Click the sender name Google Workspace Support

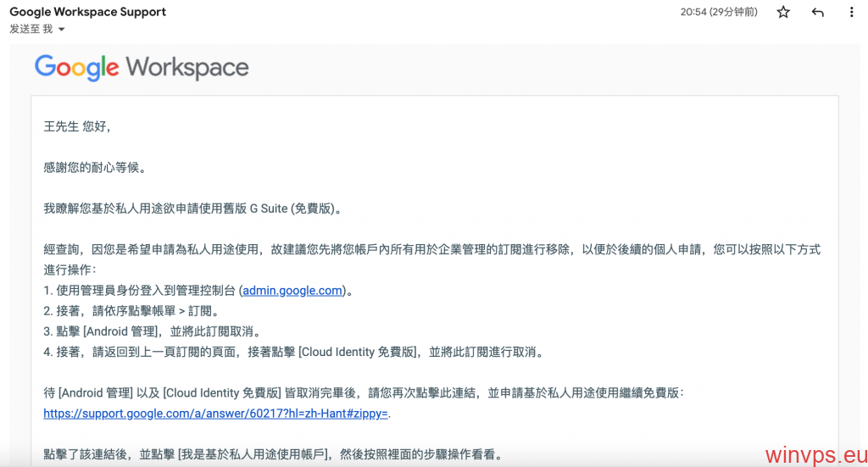click(87, 12)
